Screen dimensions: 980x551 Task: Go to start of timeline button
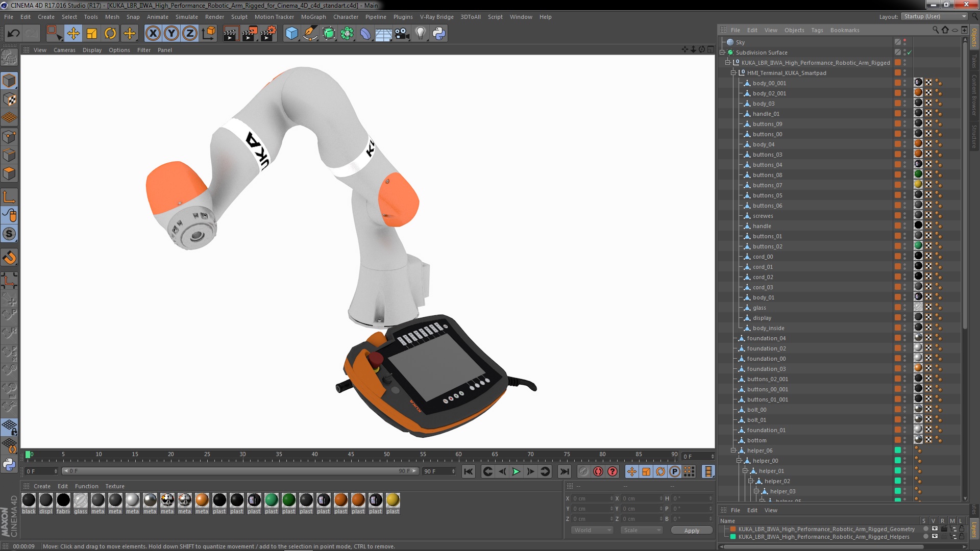[x=468, y=471]
